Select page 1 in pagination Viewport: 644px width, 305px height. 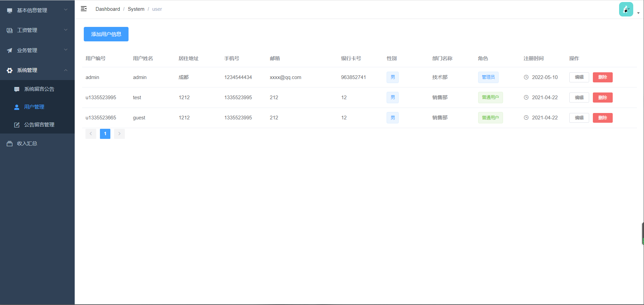pos(105,134)
